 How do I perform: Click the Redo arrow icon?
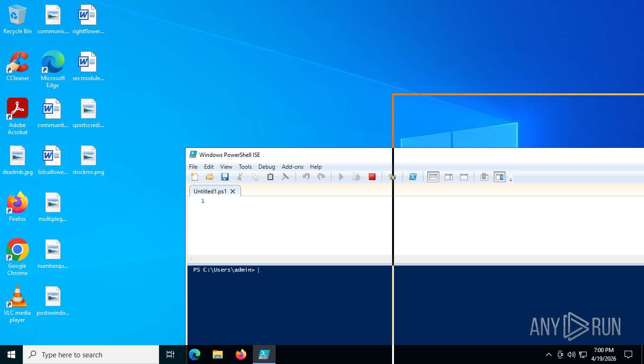pos(321,177)
